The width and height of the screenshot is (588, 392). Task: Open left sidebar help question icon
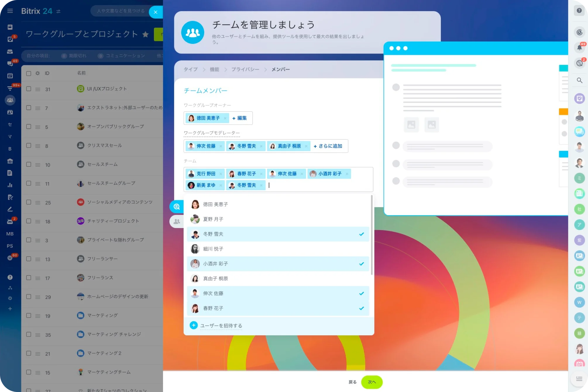(10, 277)
